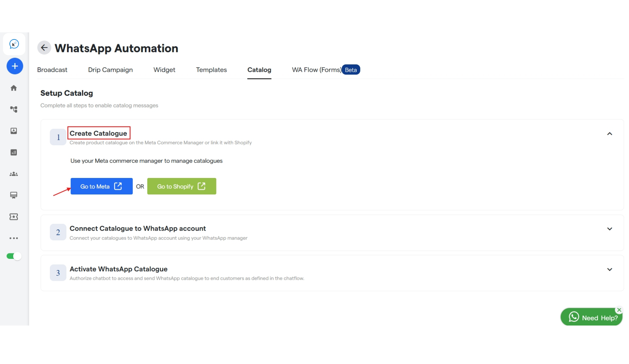Click WhatsApp icon in Need Help button
629x364 pixels.
574,317
